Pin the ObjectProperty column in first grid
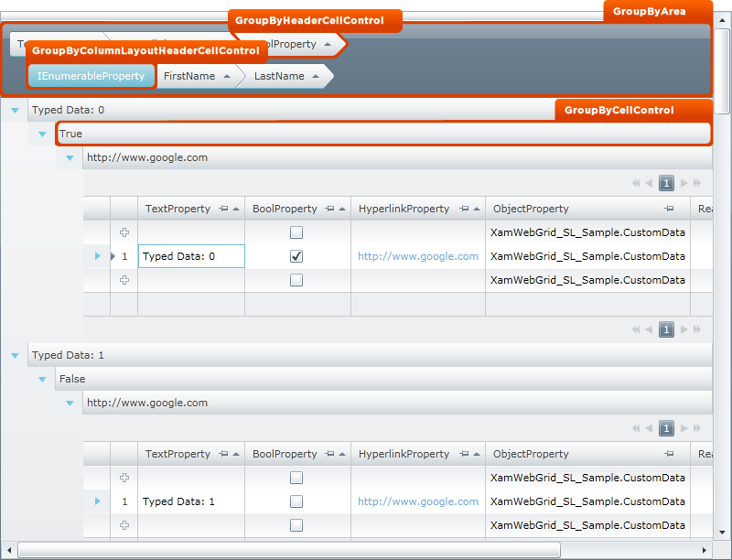This screenshot has width=732, height=560. point(669,210)
